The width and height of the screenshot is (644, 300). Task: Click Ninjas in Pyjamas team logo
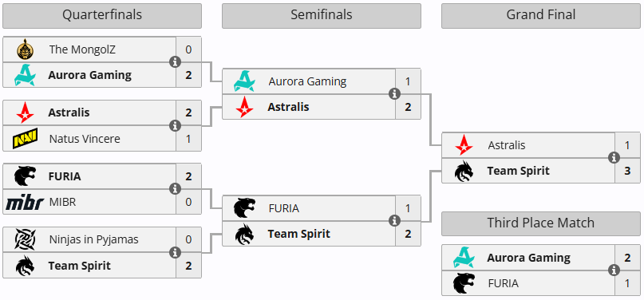point(25,239)
